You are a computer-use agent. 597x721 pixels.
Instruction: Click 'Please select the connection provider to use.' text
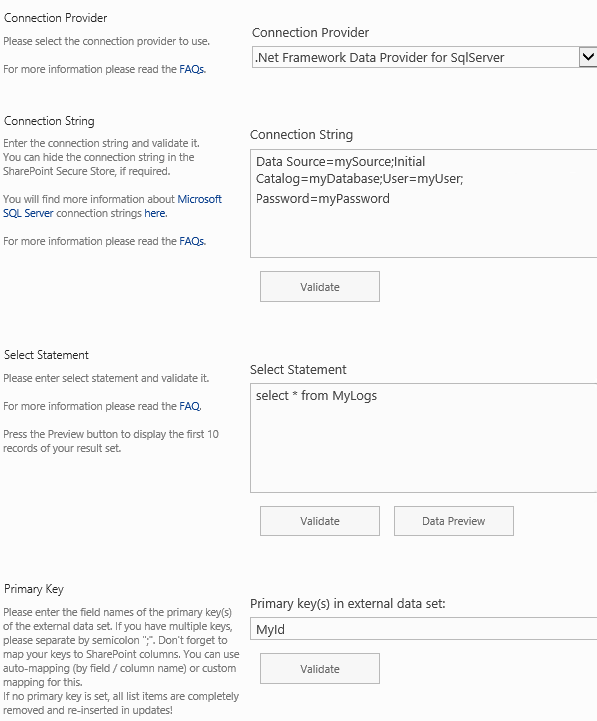(106, 41)
